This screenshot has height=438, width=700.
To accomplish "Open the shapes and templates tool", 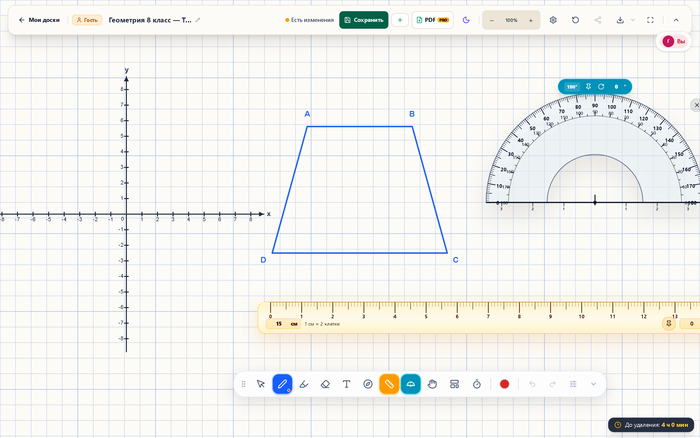I will tap(454, 384).
